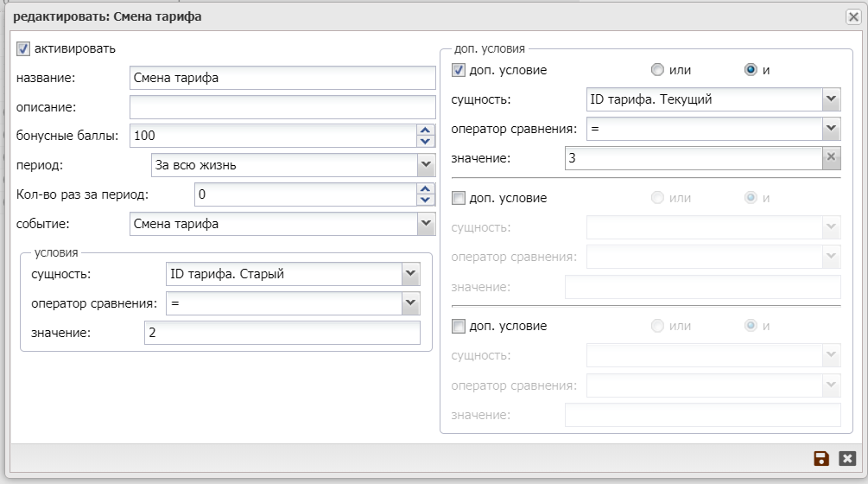
Task: Uncheck the first "доп. условие" checkbox
Action: (459, 70)
